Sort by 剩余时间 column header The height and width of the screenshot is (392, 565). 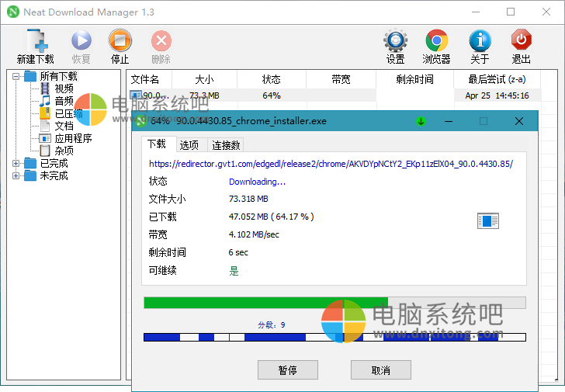[x=414, y=79]
